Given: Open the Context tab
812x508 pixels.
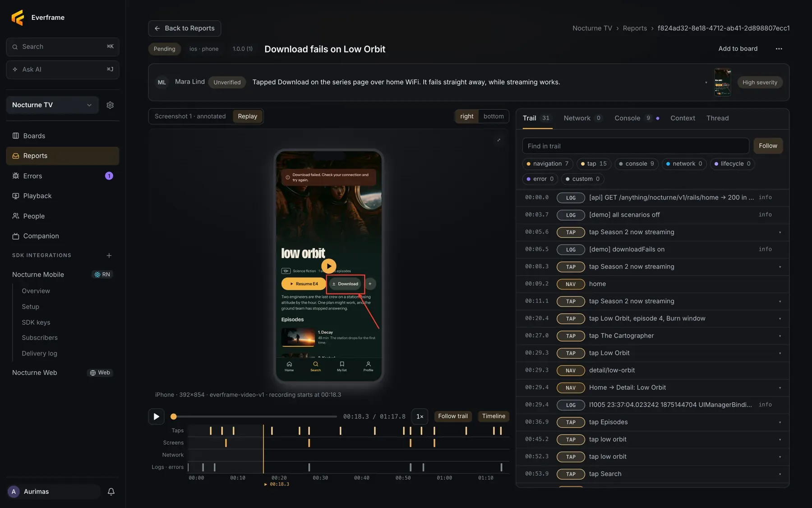Looking at the screenshot, I should click(x=683, y=118).
